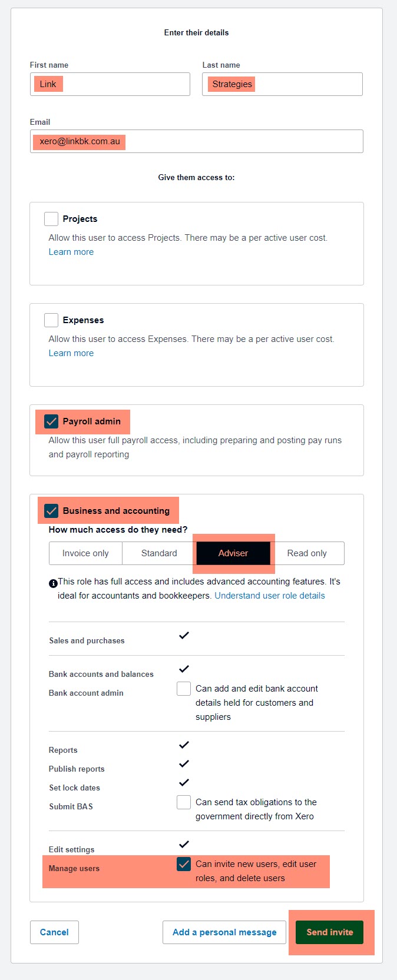Viewport: 397px width, 980px height.
Task: Click Add a personal message button
Action: pyautogui.click(x=224, y=932)
